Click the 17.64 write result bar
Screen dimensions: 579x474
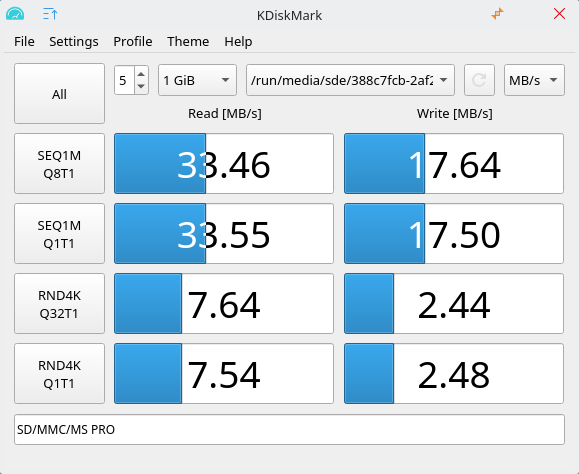[x=454, y=164]
